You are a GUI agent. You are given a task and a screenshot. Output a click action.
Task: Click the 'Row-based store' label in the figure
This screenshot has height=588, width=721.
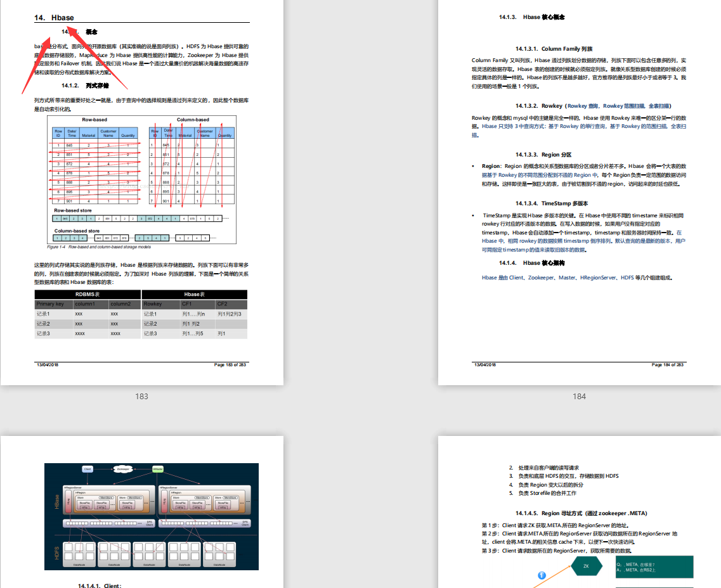click(x=73, y=210)
